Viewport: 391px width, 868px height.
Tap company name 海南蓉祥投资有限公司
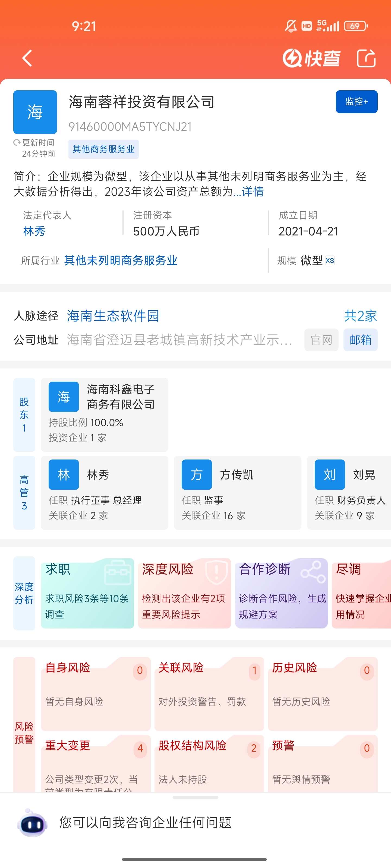(x=142, y=102)
